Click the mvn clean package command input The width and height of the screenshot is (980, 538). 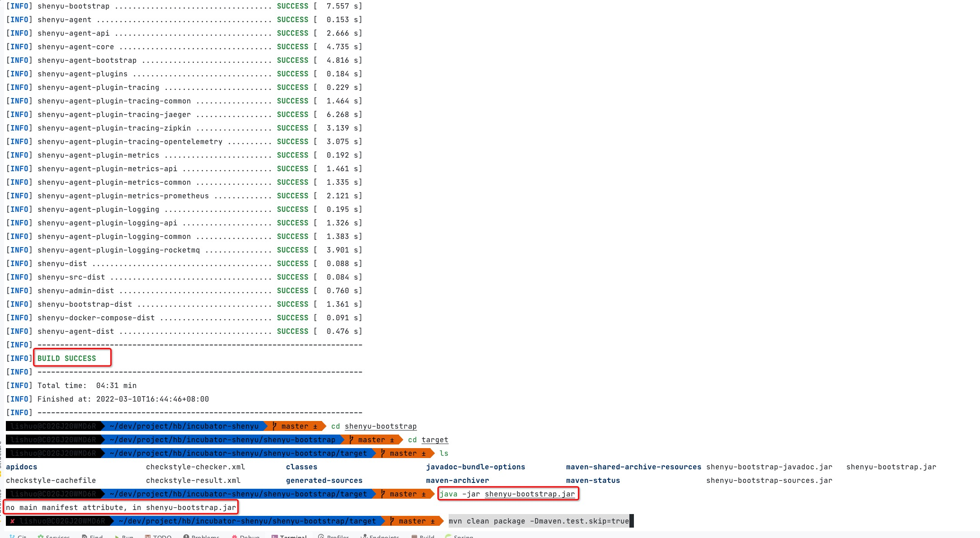[538, 521]
